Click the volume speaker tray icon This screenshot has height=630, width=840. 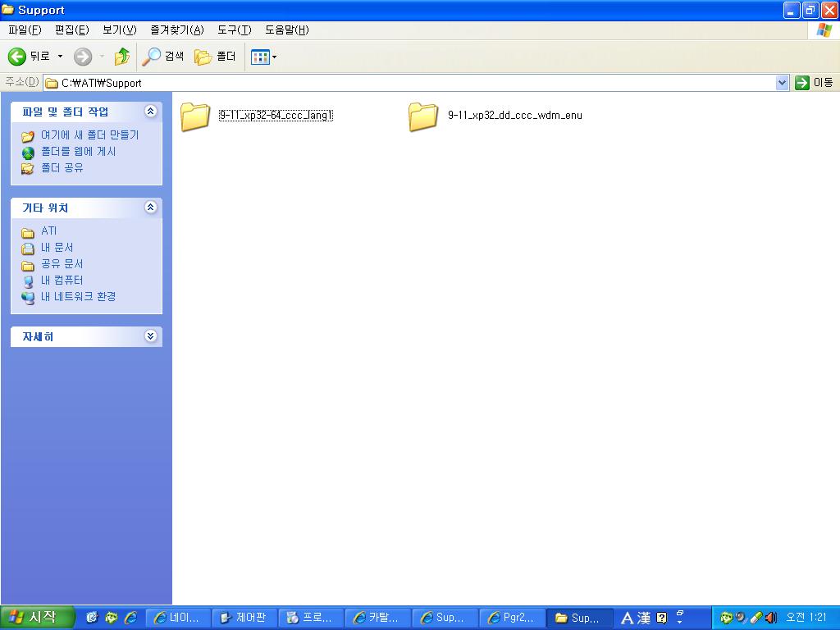(771, 618)
